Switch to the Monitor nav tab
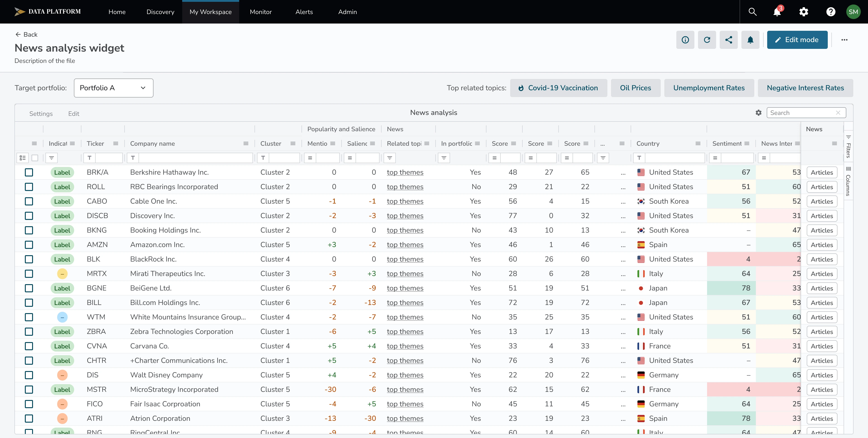Viewport: 868px width, 438px height. (261, 12)
